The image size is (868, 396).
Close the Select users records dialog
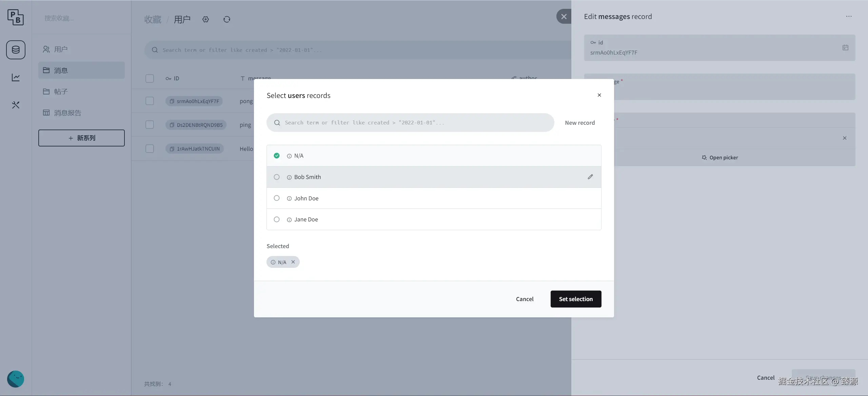coord(599,95)
